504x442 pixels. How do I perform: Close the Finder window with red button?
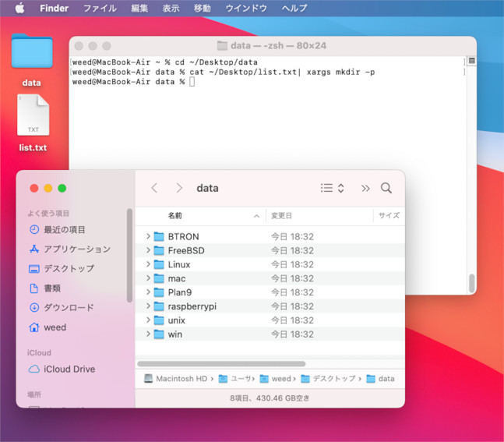tap(34, 188)
